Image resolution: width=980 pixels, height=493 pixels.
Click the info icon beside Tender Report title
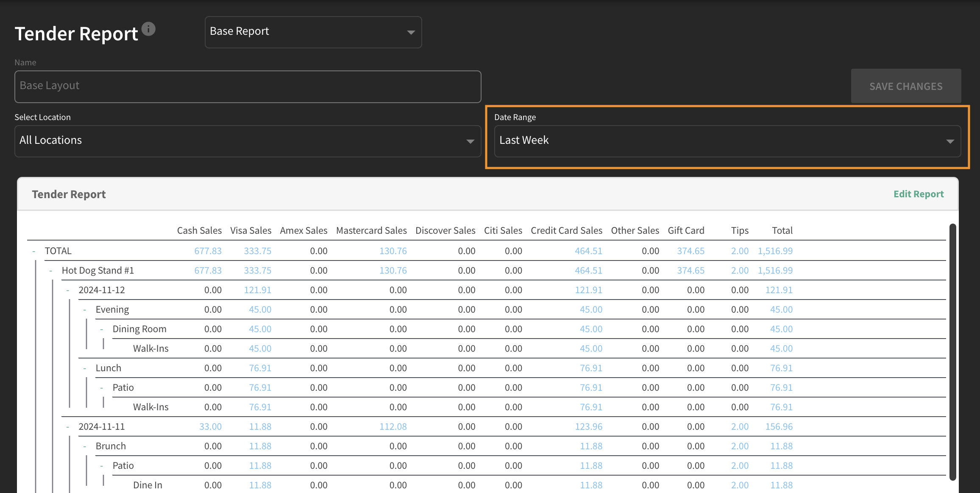(148, 29)
